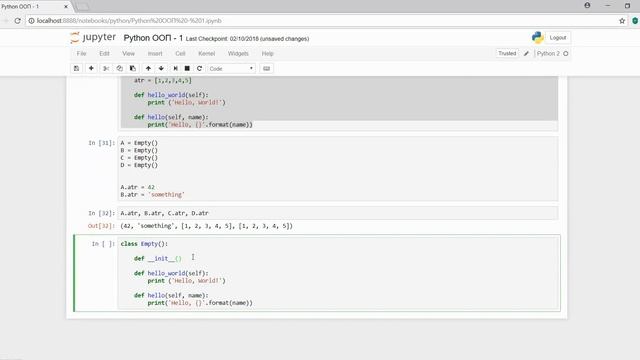
Task: Open browser user profile icon
Action: click(x=587, y=5)
